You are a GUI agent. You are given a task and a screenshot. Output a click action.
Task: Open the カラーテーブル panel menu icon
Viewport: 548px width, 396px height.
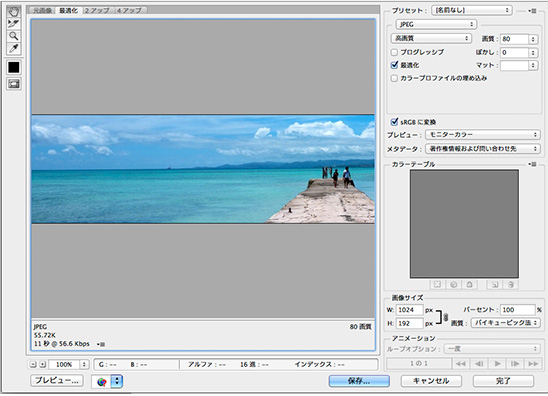point(533,164)
